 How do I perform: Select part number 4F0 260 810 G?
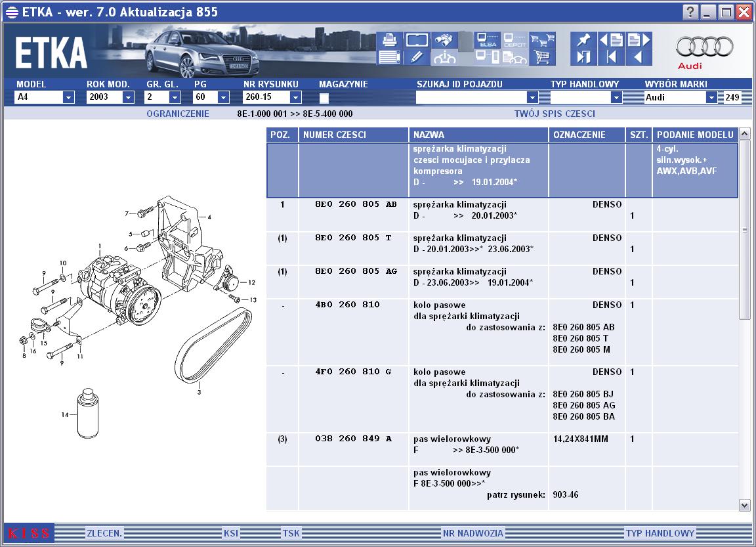click(x=353, y=372)
